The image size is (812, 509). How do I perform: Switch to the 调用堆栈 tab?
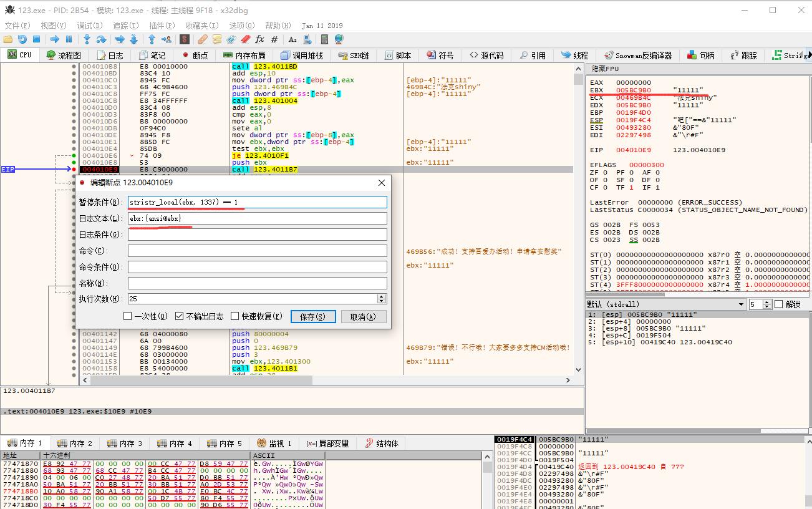302,55
